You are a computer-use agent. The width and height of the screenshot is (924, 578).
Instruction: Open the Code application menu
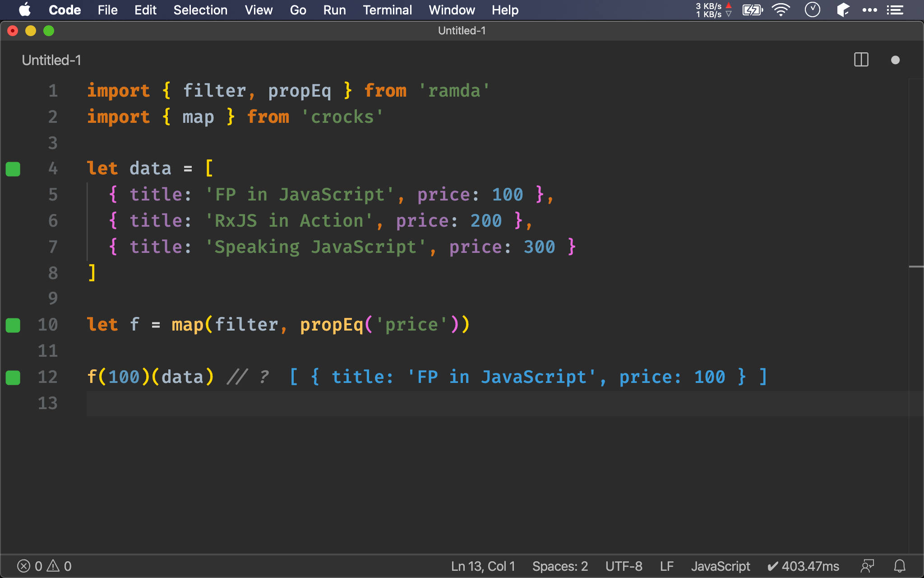click(x=65, y=10)
